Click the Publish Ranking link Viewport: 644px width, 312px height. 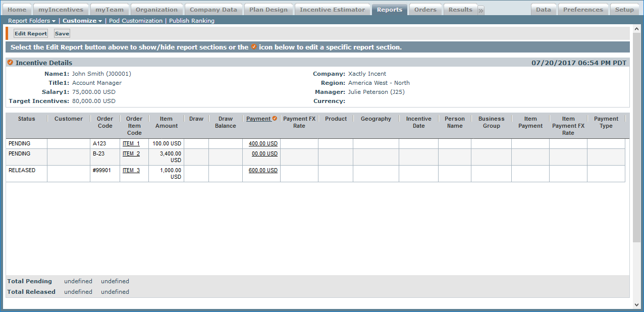click(x=192, y=21)
